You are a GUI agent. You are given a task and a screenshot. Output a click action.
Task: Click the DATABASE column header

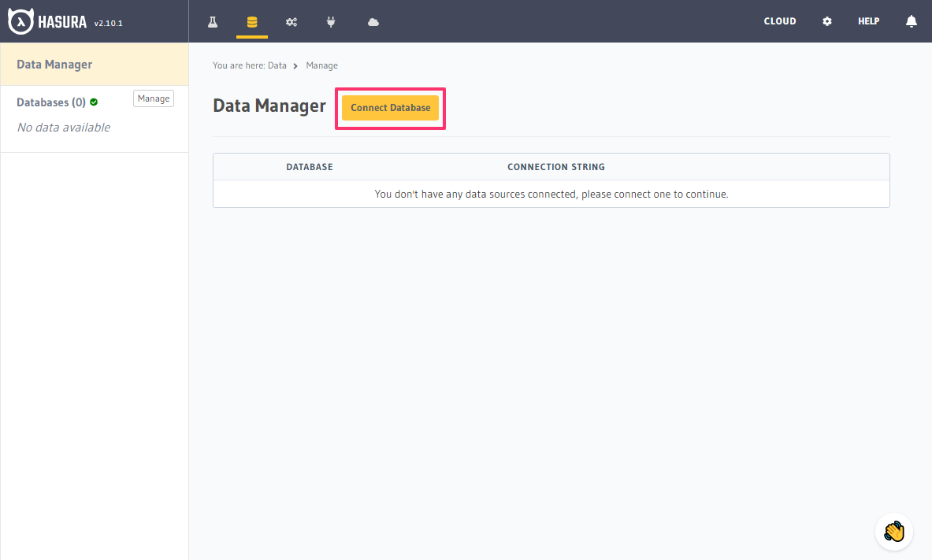pyautogui.click(x=310, y=166)
